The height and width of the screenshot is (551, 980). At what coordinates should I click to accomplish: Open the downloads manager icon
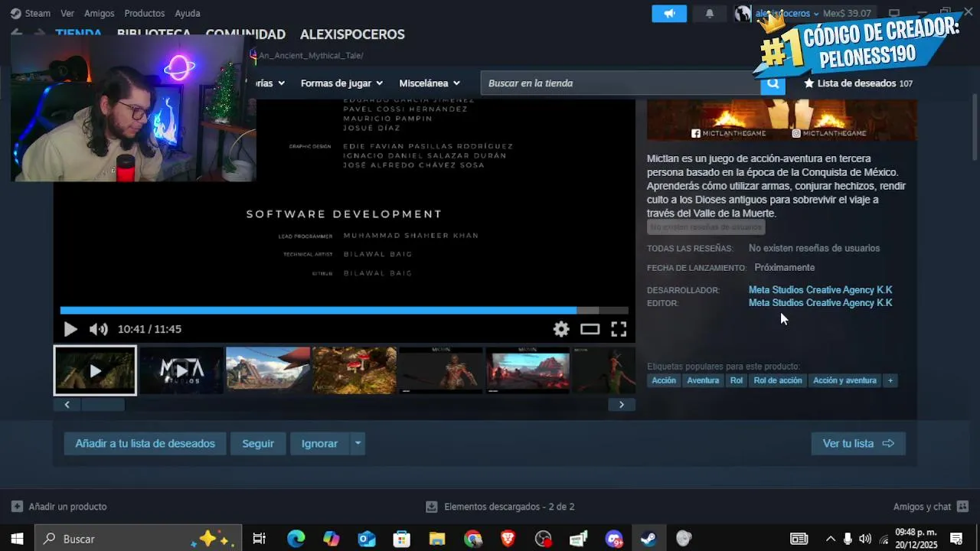(432, 507)
